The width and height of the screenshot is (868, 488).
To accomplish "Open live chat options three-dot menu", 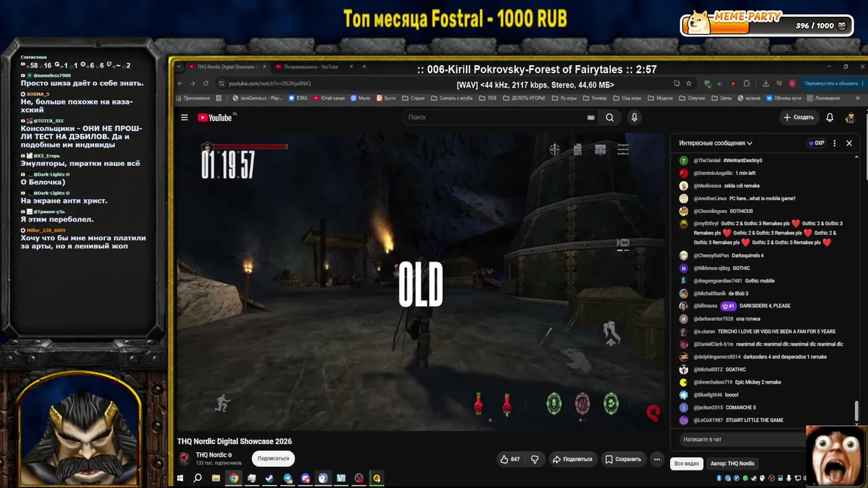I will 834,143.
